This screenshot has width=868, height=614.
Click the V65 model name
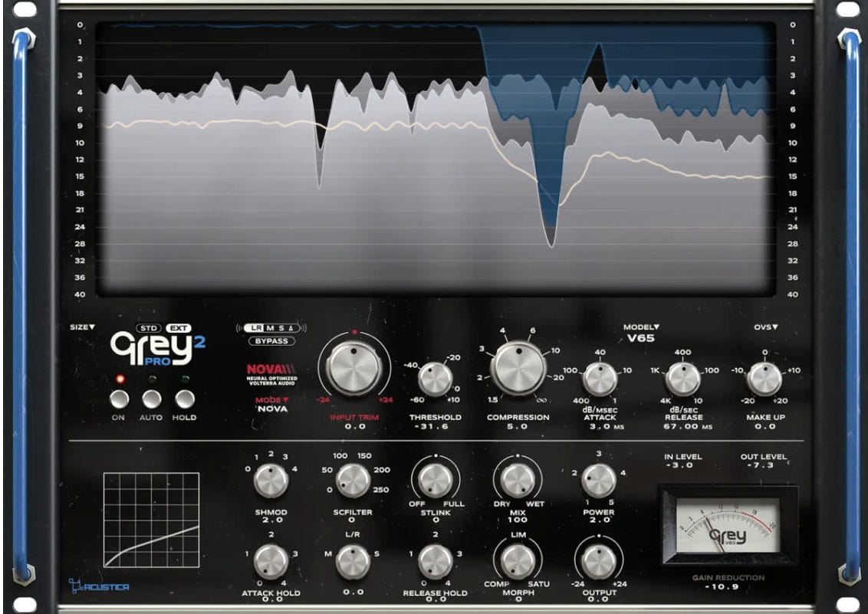[x=641, y=338]
